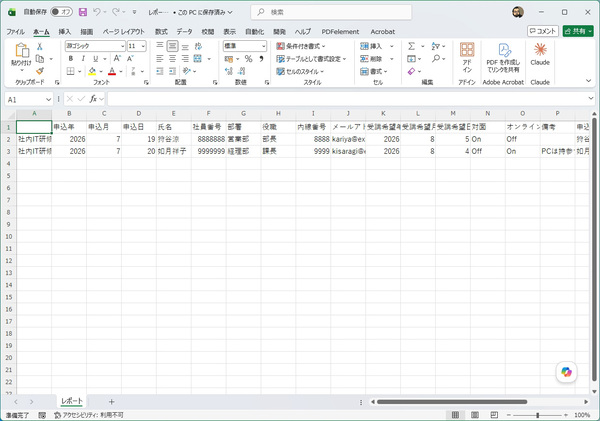Click the コメント button

(543, 31)
